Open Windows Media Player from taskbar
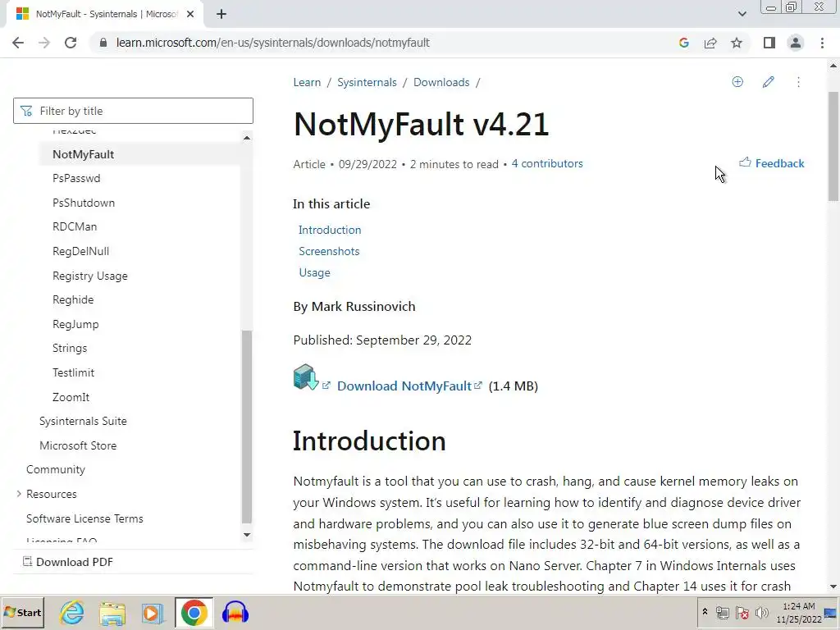 tap(152, 613)
